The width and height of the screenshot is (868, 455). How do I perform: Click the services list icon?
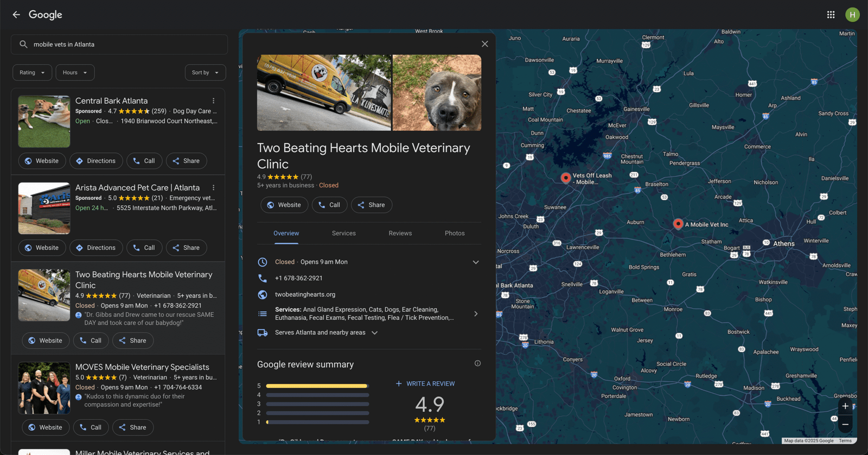[263, 314]
